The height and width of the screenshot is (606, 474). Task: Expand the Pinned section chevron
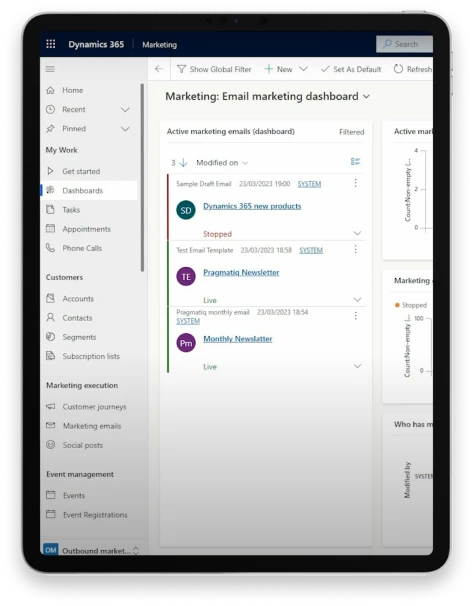pos(125,129)
